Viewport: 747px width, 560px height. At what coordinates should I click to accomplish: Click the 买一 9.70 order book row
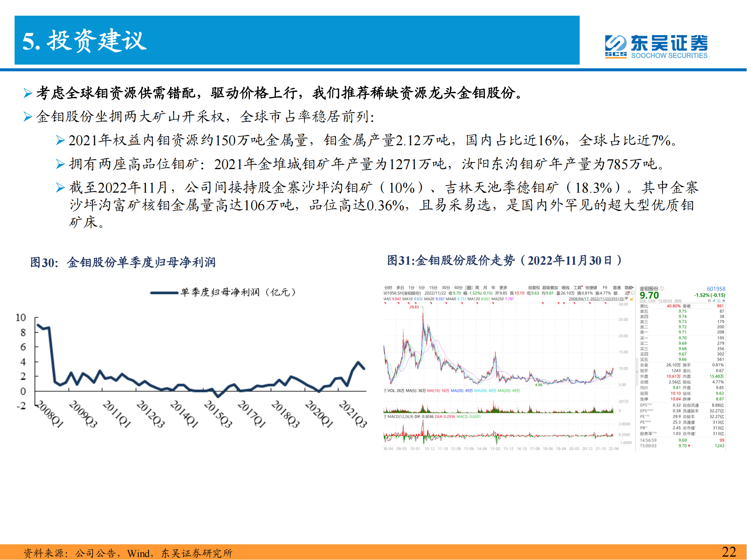682,338
